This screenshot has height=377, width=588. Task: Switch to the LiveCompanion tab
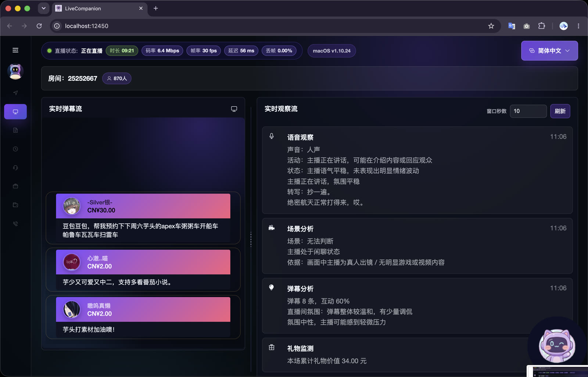[100, 8]
